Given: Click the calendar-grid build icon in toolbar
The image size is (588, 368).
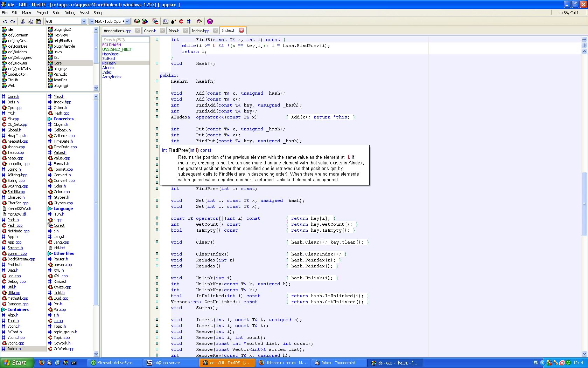Looking at the screenshot, I should 166,21.
